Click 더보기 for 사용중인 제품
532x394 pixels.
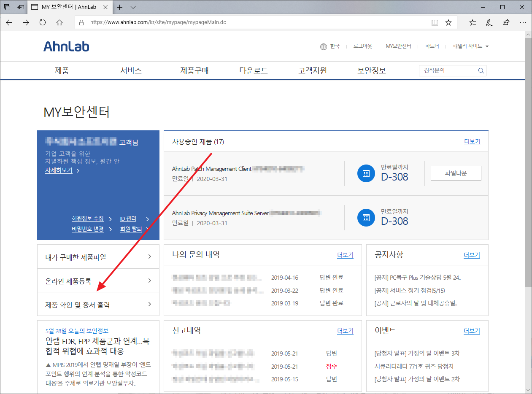tap(472, 142)
